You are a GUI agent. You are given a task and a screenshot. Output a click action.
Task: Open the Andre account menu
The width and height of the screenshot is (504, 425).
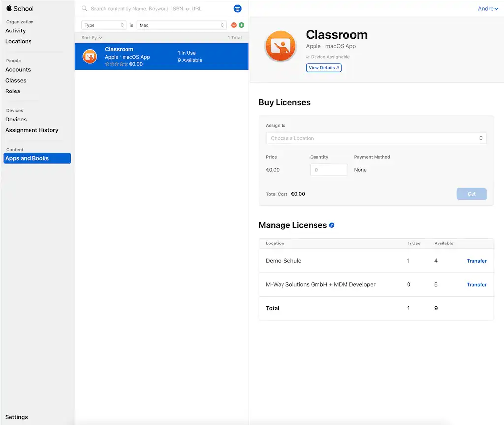click(x=488, y=9)
